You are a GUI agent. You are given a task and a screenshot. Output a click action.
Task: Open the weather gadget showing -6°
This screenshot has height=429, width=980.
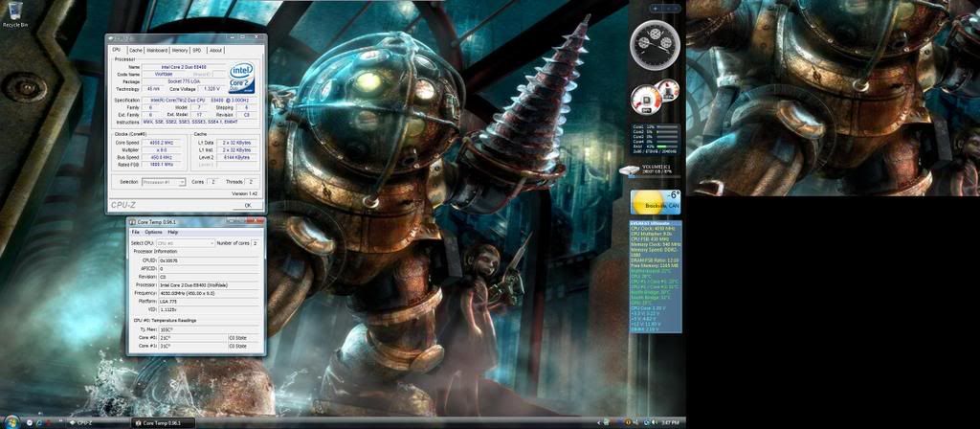click(x=656, y=202)
